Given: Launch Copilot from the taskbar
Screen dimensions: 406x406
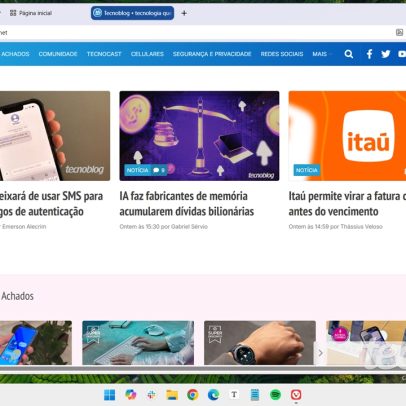Looking at the screenshot, I should pyautogui.click(x=130, y=395).
